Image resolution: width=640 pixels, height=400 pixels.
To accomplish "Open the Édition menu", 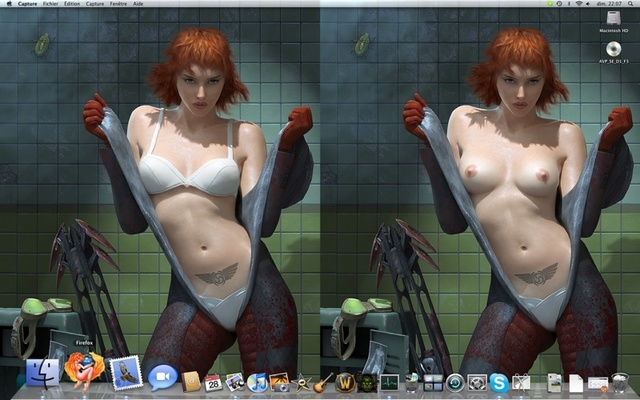I will point(72,4).
